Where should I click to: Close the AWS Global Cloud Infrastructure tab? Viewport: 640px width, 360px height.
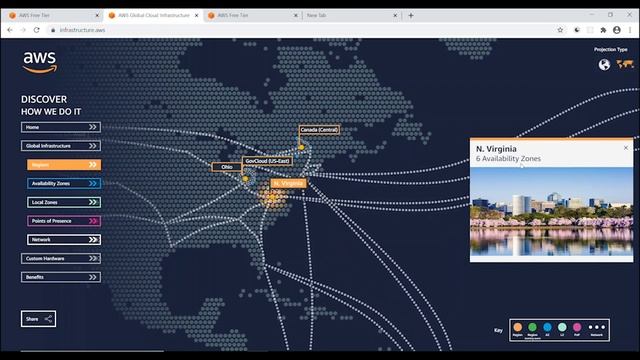point(196,16)
